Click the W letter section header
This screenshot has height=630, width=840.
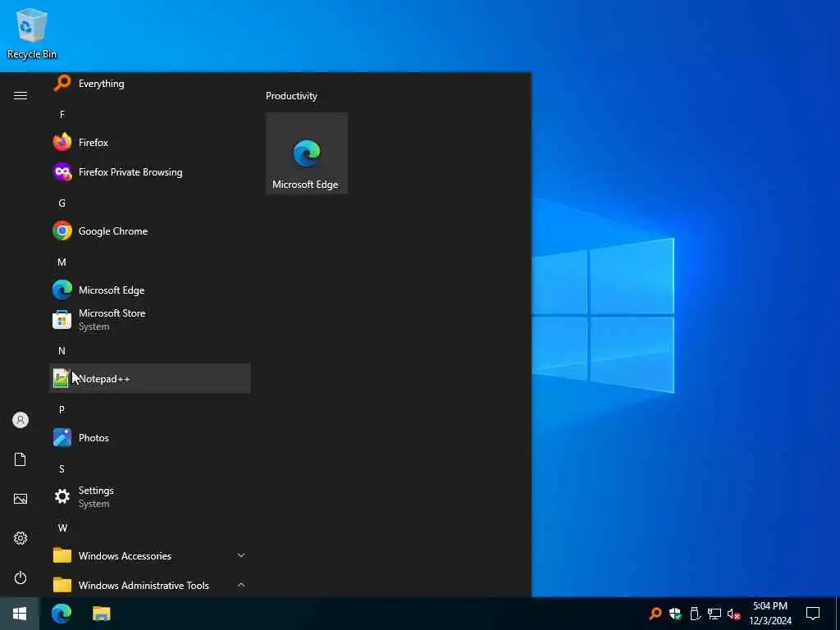point(62,527)
